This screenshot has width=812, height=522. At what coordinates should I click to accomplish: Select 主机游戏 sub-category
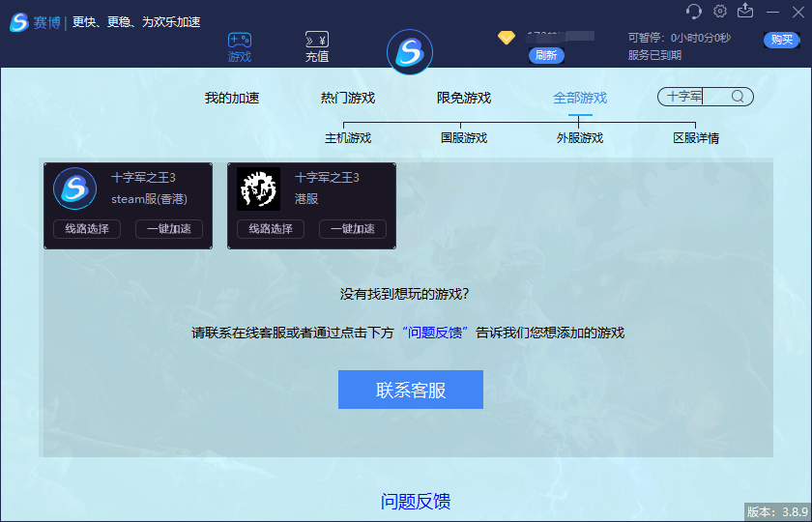click(348, 138)
